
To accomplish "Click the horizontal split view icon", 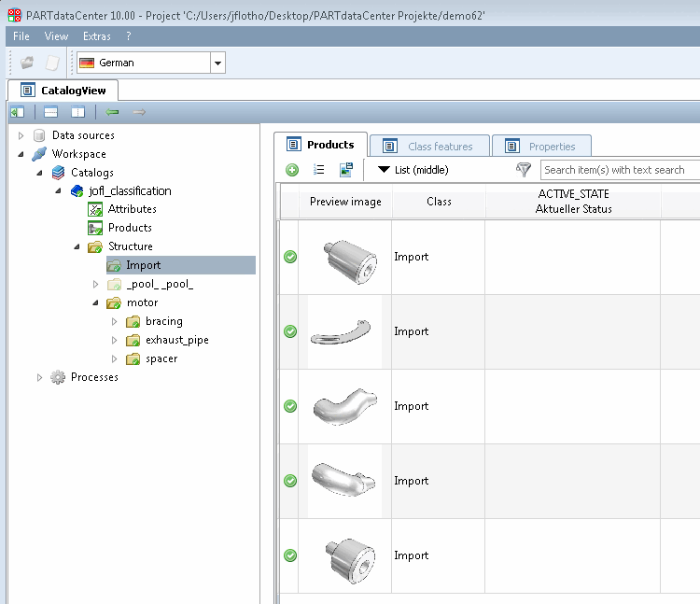I will (x=51, y=112).
